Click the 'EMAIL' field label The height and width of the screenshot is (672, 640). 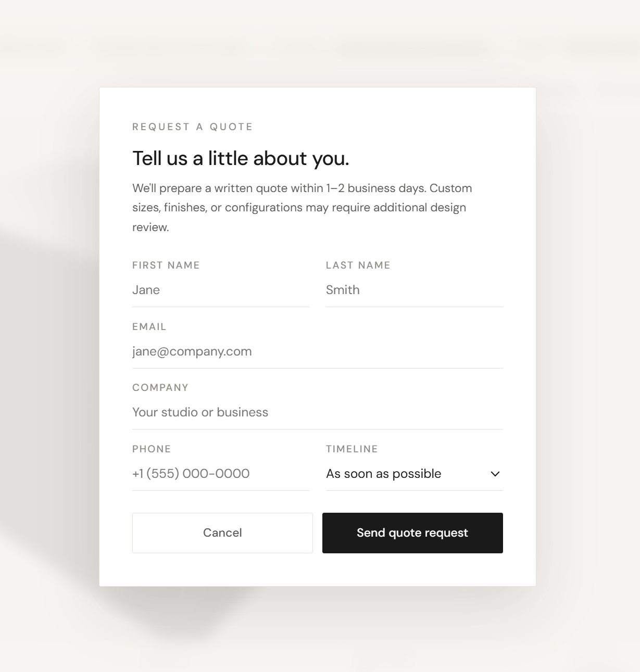(149, 326)
